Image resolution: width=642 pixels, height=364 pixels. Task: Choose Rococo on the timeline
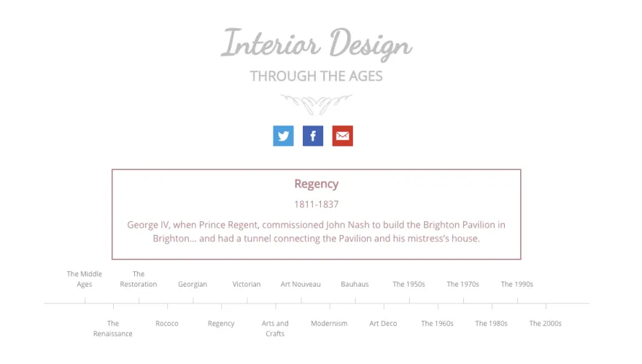coord(167,323)
